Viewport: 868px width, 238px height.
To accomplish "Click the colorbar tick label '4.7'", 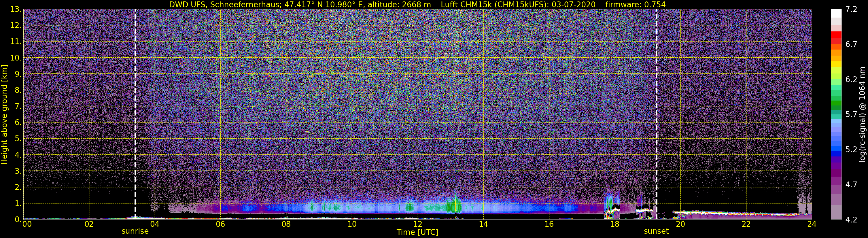I will 851,185.
